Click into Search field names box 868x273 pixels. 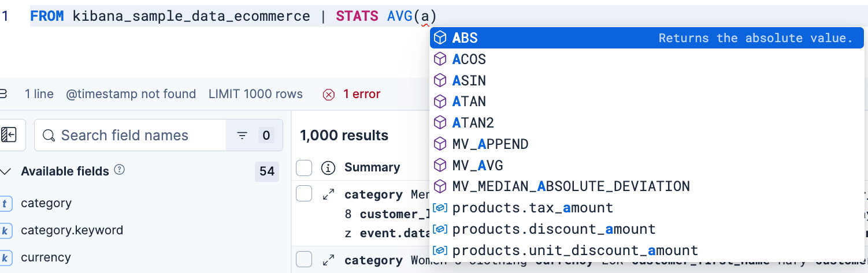pyautogui.click(x=130, y=136)
